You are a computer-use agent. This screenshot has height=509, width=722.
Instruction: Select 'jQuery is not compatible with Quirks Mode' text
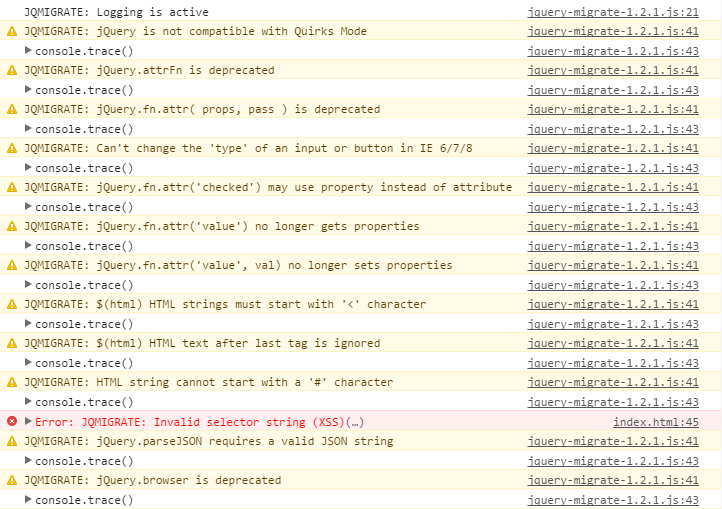pyautogui.click(x=232, y=31)
